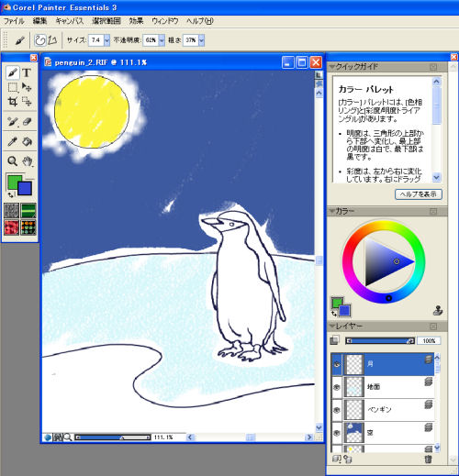Click the layer composite method icon
The image size is (459, 476).
pyautogui.click(x=334, y=340)
